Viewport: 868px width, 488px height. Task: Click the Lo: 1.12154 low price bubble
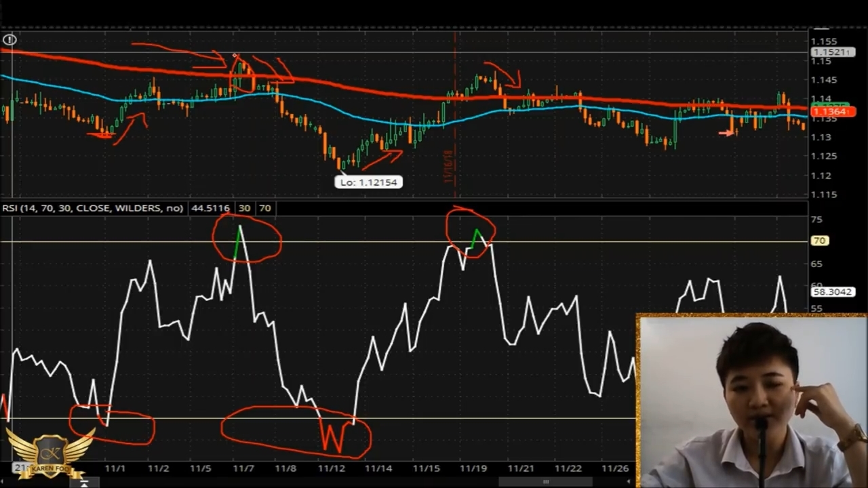[369, 182]
